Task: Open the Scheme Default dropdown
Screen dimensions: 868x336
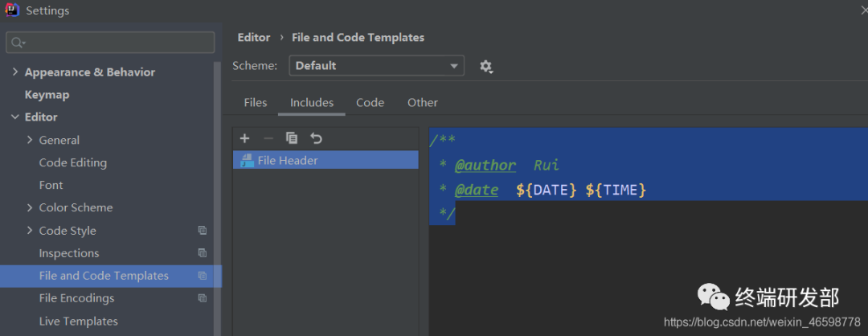Action: point(376,66)
